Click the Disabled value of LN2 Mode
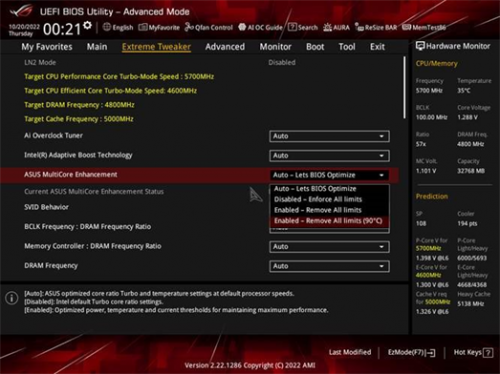Image resolution: width=500 pixels, height=374 pixels. (x=282, y=62)
